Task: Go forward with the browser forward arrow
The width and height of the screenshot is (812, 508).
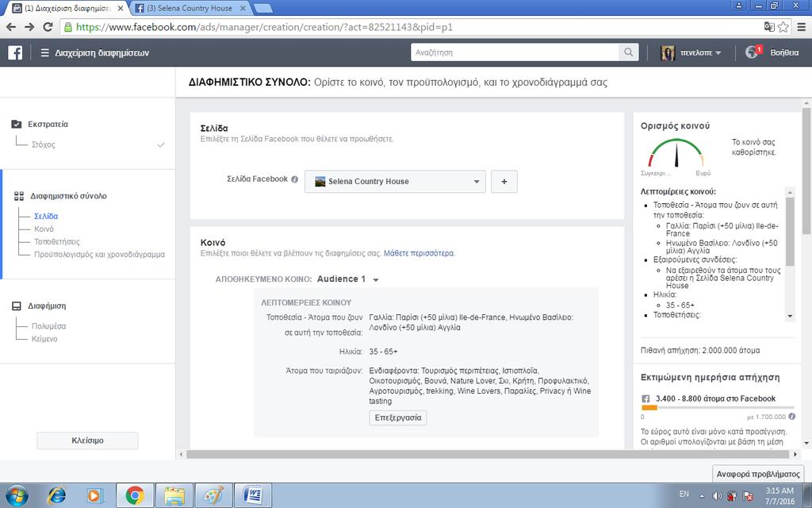Action: [29, 27]
